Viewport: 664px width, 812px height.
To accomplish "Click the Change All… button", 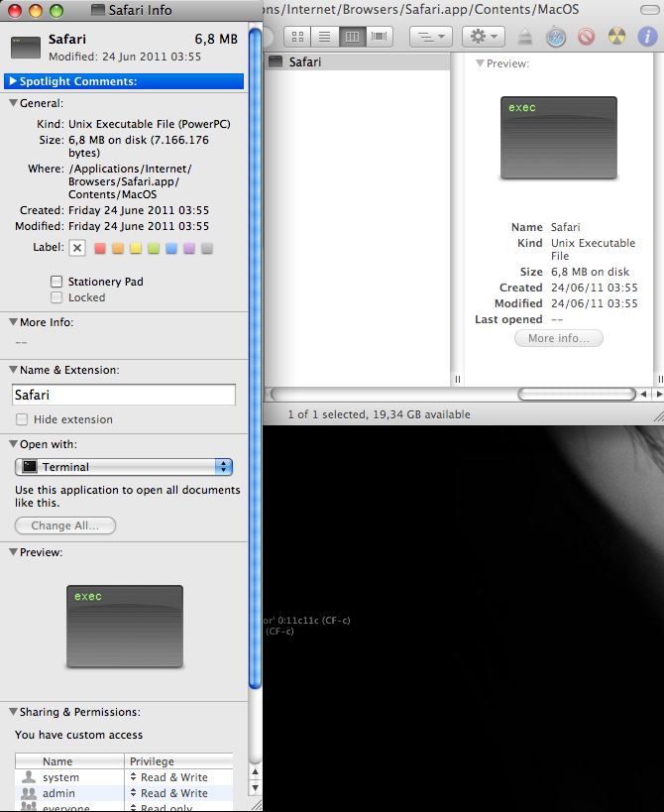I will [x=65, y=525].
